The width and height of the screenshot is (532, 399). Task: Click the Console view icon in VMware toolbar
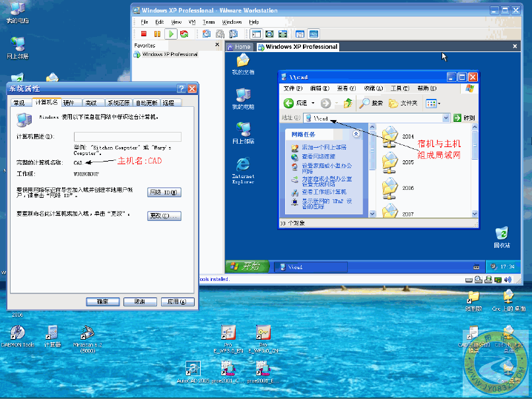coord(314,34)
